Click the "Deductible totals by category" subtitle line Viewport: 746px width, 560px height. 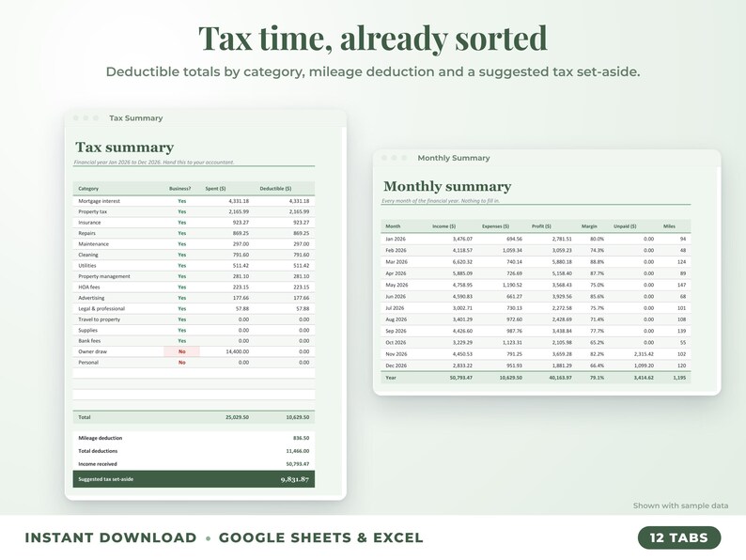click(373, 71)
